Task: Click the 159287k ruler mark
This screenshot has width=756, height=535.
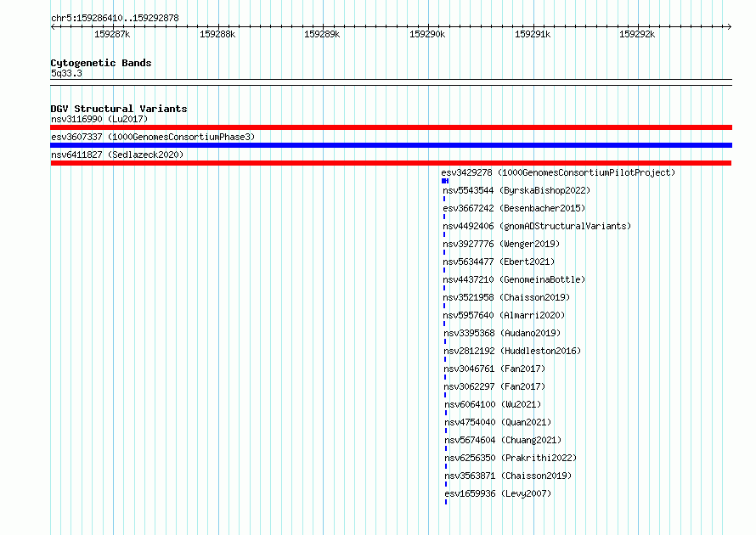Action: coord(112,34)
